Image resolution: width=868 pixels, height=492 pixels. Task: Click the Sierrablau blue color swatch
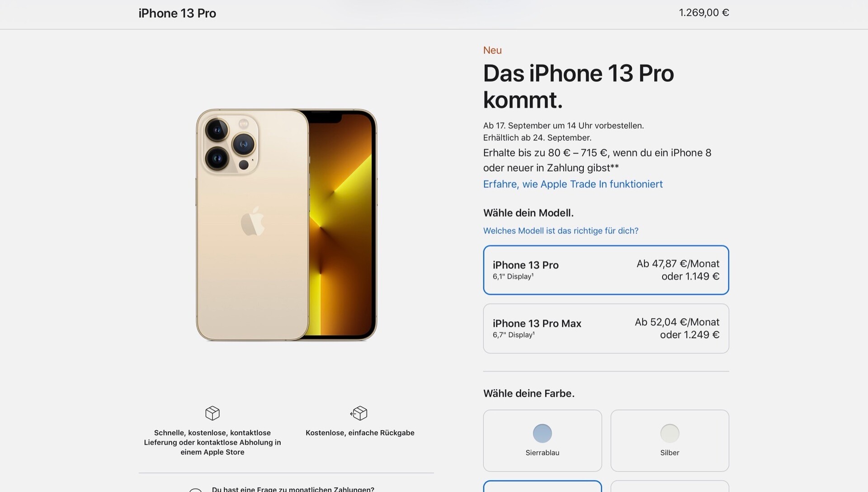[x=542, y=433]
